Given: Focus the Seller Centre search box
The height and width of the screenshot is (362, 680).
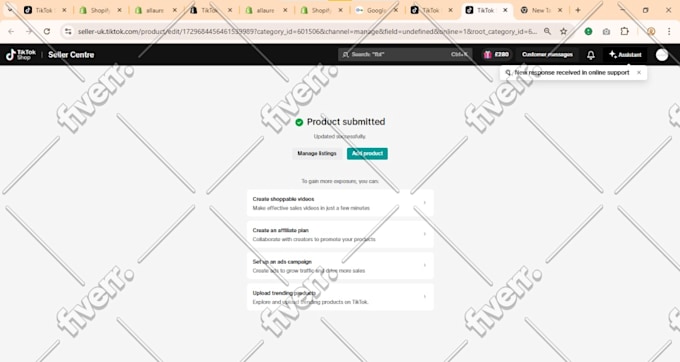Looking at the screenshot, I should 405,55.
